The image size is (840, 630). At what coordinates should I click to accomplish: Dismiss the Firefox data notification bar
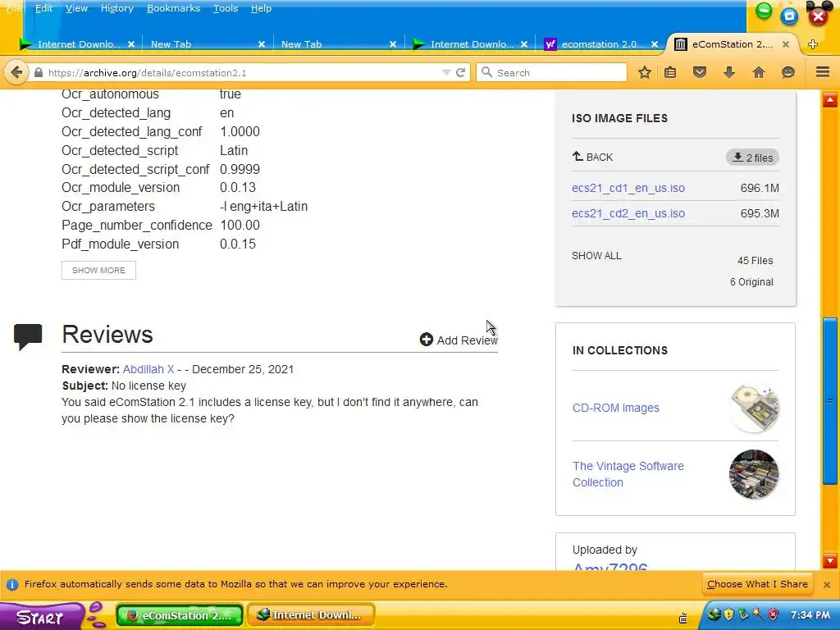click(x=827, y=584)
